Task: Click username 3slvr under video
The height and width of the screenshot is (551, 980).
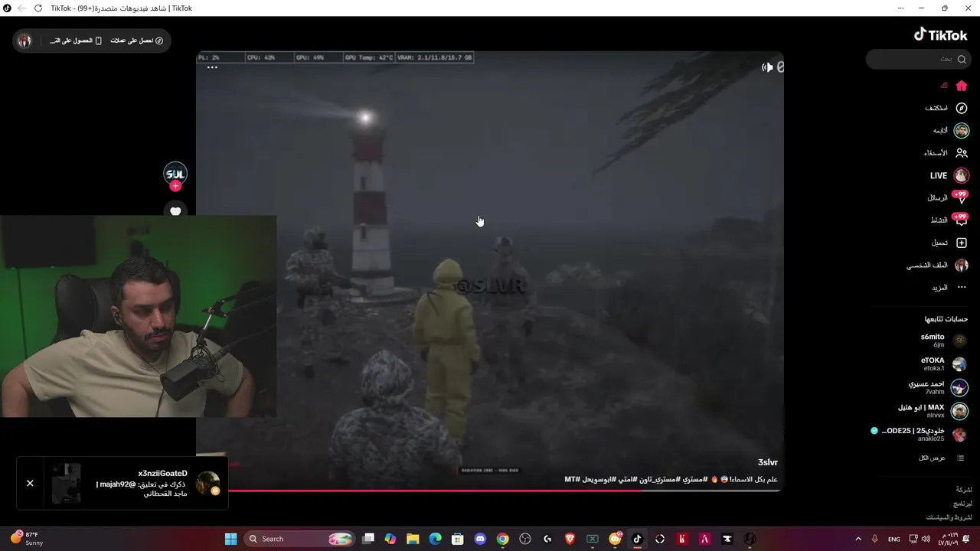Action: 768,462
